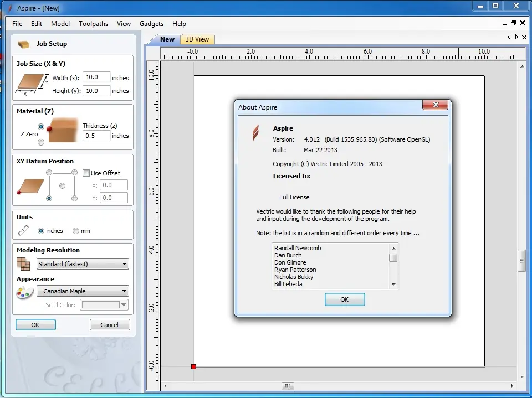
Task: Click the Modeling Resolution grid icon
Action: [23, 263]
